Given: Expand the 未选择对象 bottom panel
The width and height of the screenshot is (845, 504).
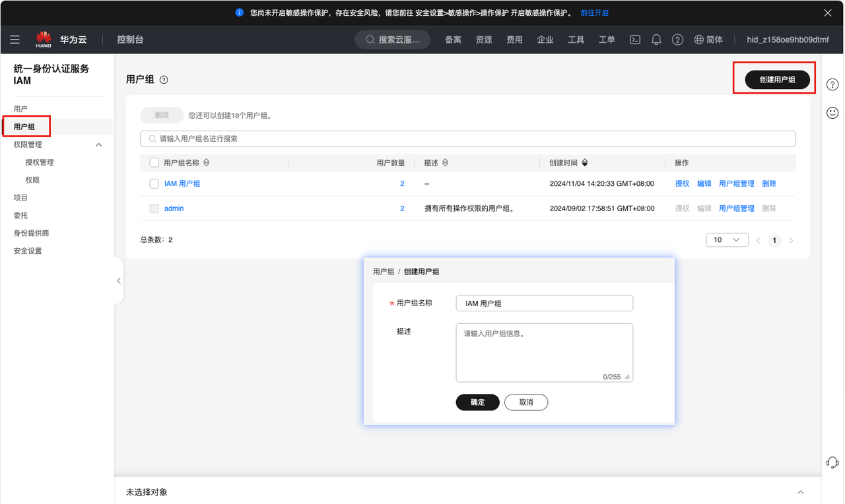Looking at the screenshot, I should click(801, 492).
